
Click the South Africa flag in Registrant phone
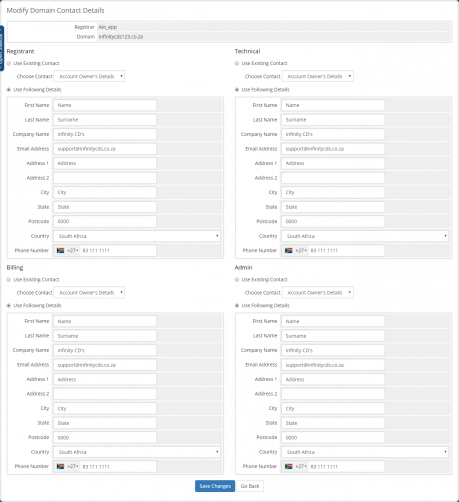tap(60, 250)
